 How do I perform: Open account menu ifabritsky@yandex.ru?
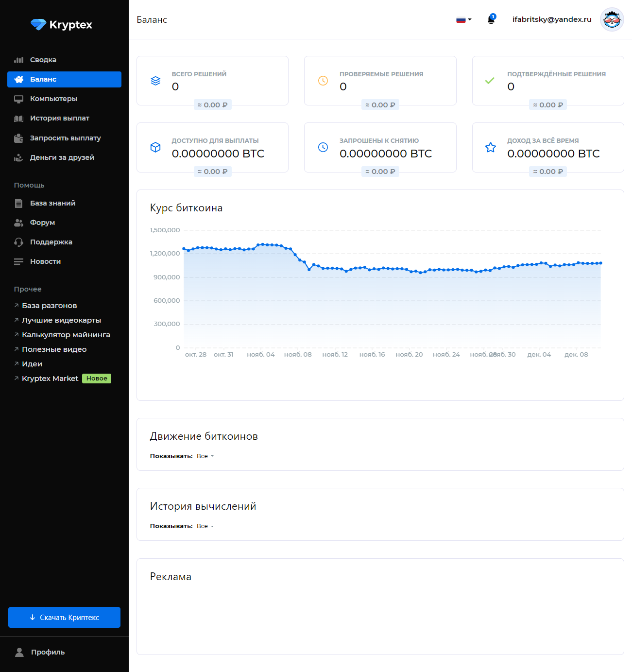(552, 19)
